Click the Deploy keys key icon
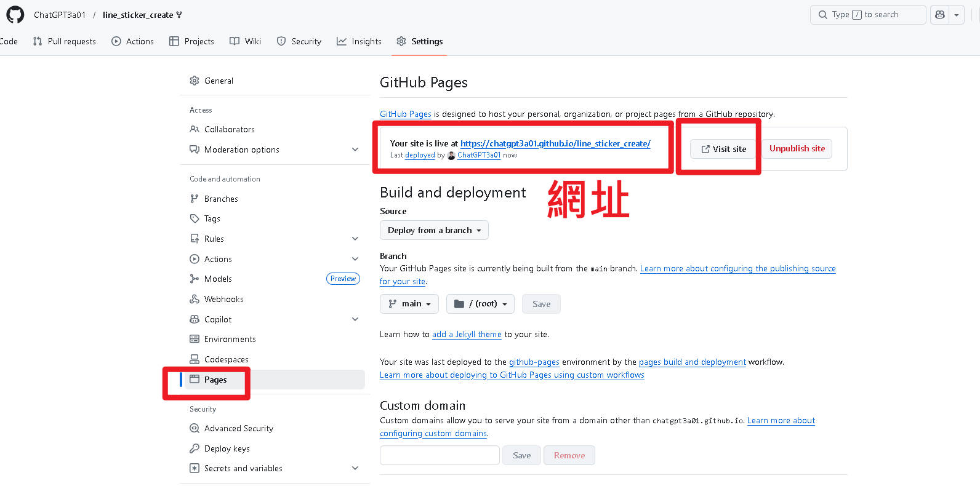Screen dimensions: 980x486 195,448
